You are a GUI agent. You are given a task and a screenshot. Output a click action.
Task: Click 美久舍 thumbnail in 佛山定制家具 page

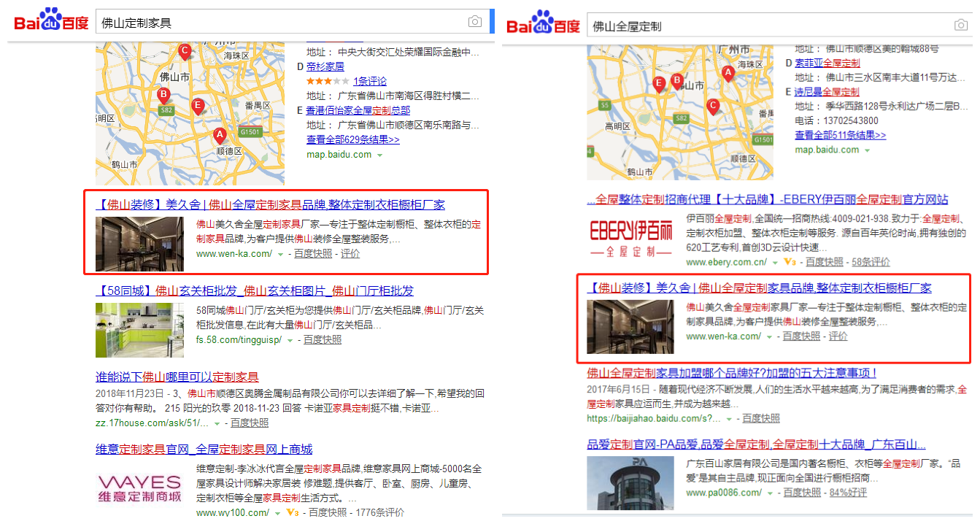click(x=140, y=244)
